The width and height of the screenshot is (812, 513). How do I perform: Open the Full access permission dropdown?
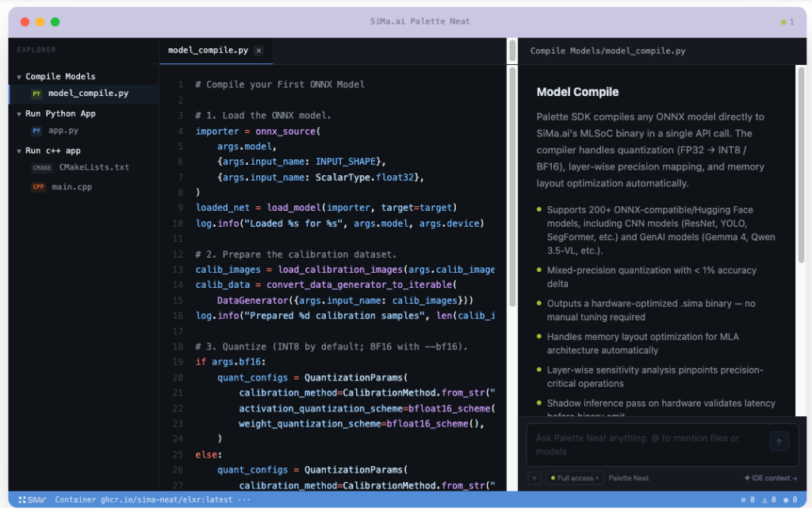tap(575, 478)
